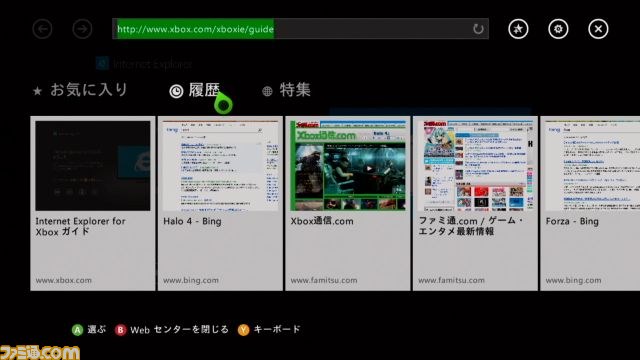Click the green A button icon
The image size is (640, 360).
[77, 330]
